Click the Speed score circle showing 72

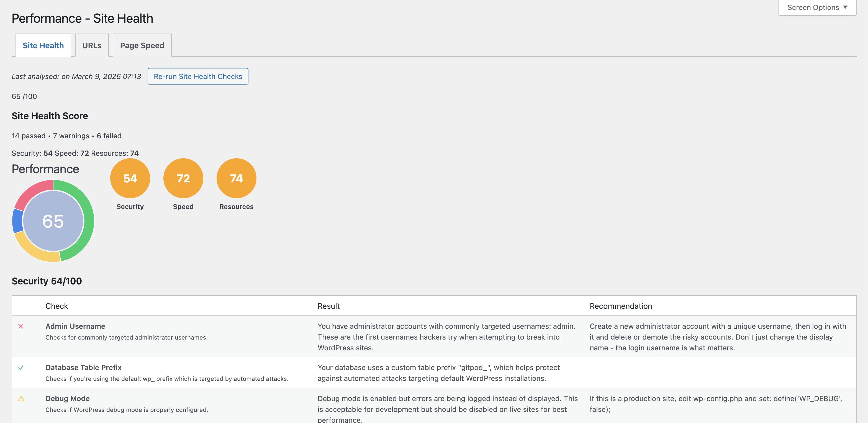(x=183, y=178)
